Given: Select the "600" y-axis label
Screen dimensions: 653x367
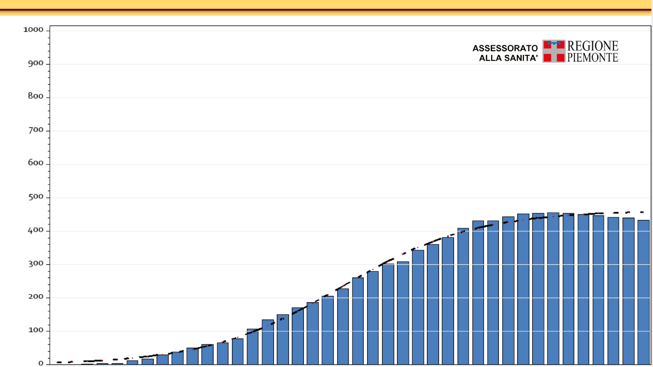Looking at the screenshot, I should point(36,163).
